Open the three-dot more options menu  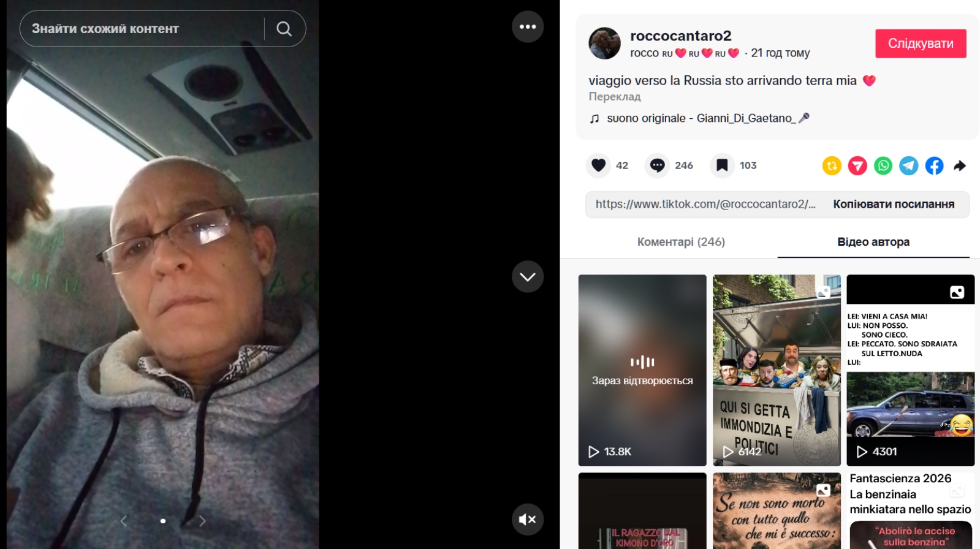[528, 27]
